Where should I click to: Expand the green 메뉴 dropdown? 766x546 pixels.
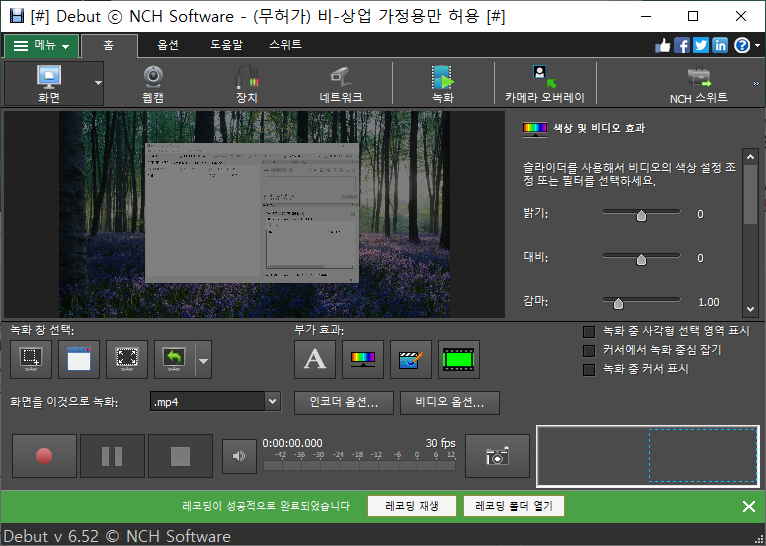tap(41, 46)
